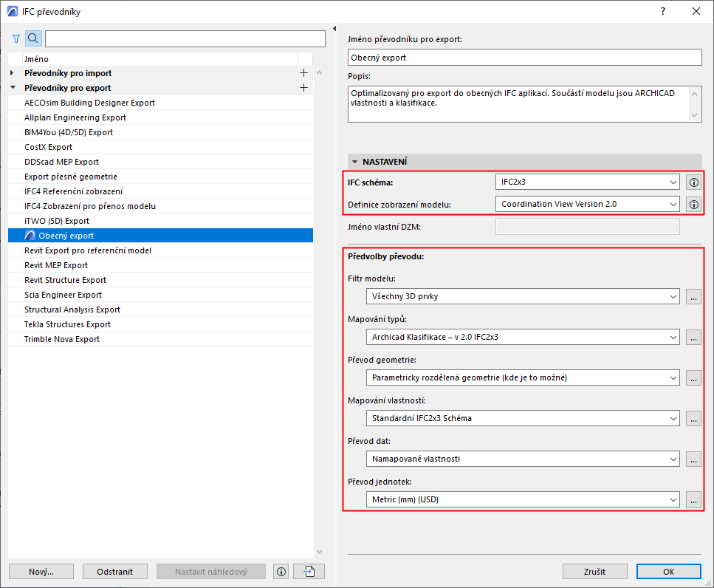Viewport: 714px width, 588px height.
Task: Open Definice zobrazení modelu dropdown
Action: tap(588, 204)
